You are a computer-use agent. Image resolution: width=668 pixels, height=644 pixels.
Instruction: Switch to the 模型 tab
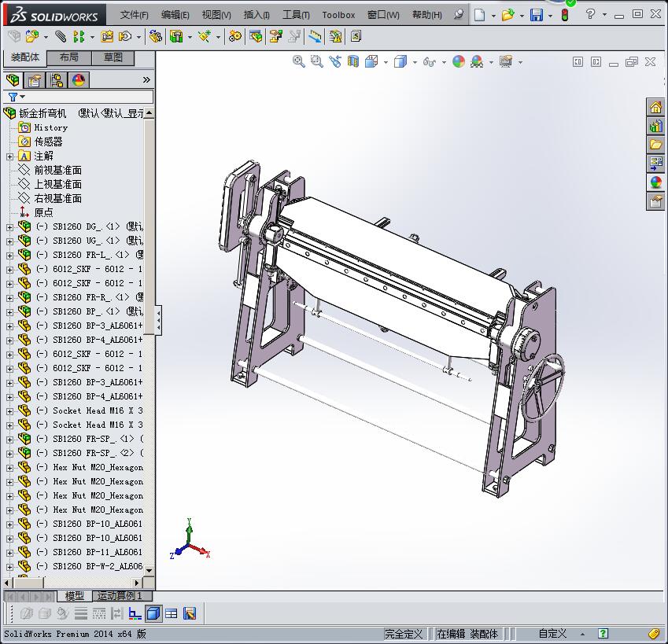[75, 596]
